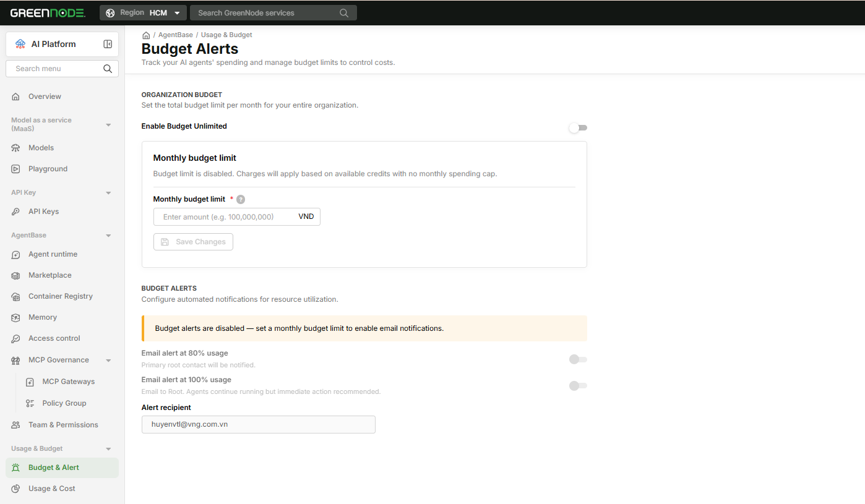Click the Save Changes button
The height and width of the screenshot is (504, 865).
193,242
